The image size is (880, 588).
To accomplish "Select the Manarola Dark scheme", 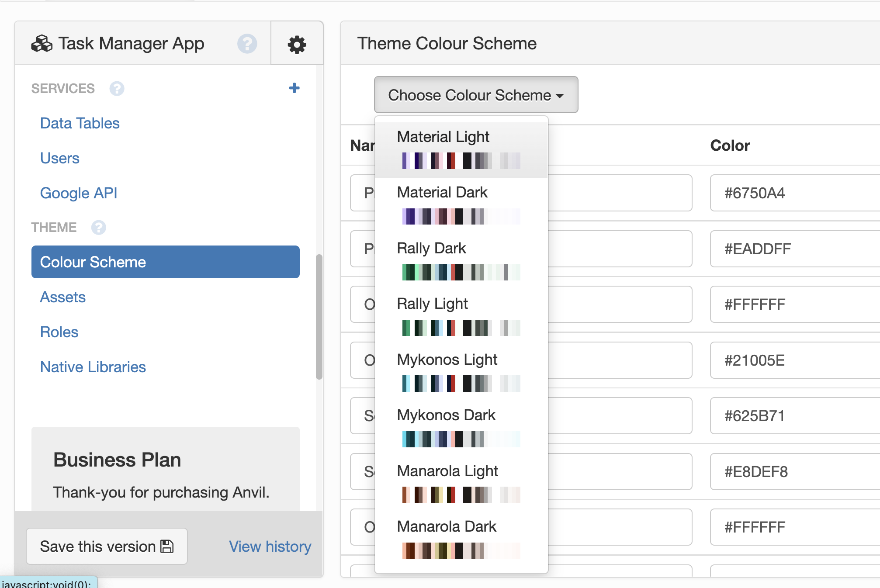I will point(461,539).
